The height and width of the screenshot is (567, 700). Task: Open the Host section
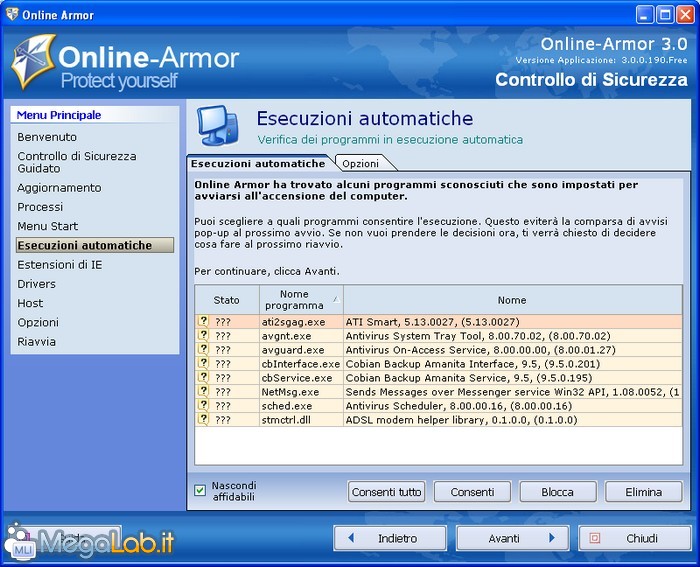point(30,303)
